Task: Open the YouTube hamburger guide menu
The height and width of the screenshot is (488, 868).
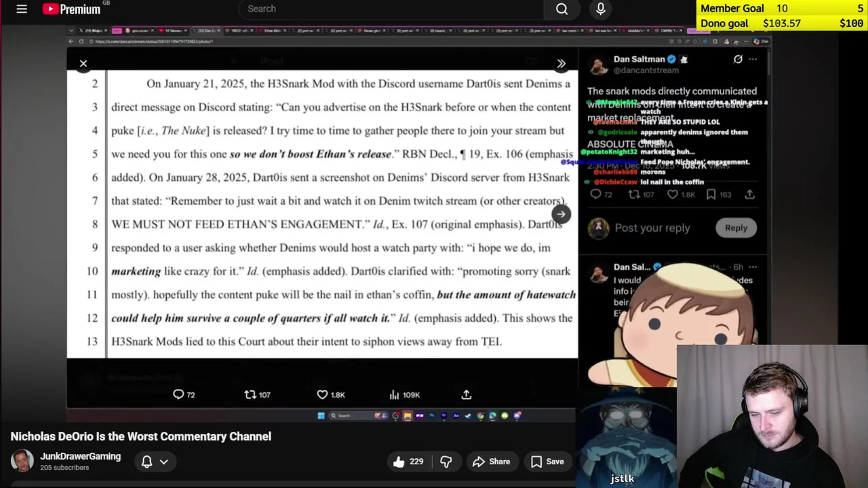Action: point(22,9)
